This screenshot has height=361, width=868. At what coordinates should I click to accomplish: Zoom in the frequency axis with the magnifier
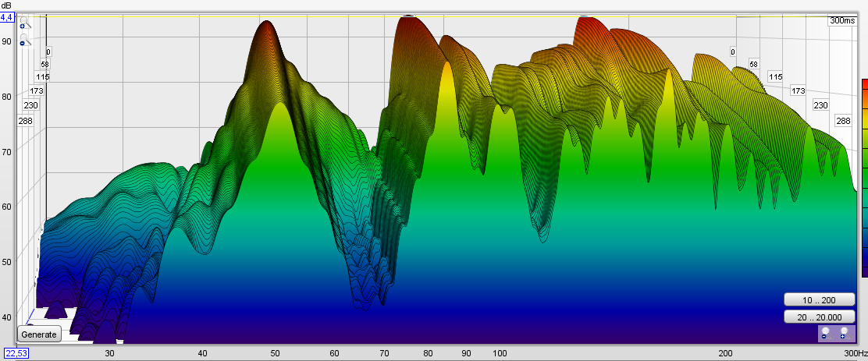pos(843,334)
